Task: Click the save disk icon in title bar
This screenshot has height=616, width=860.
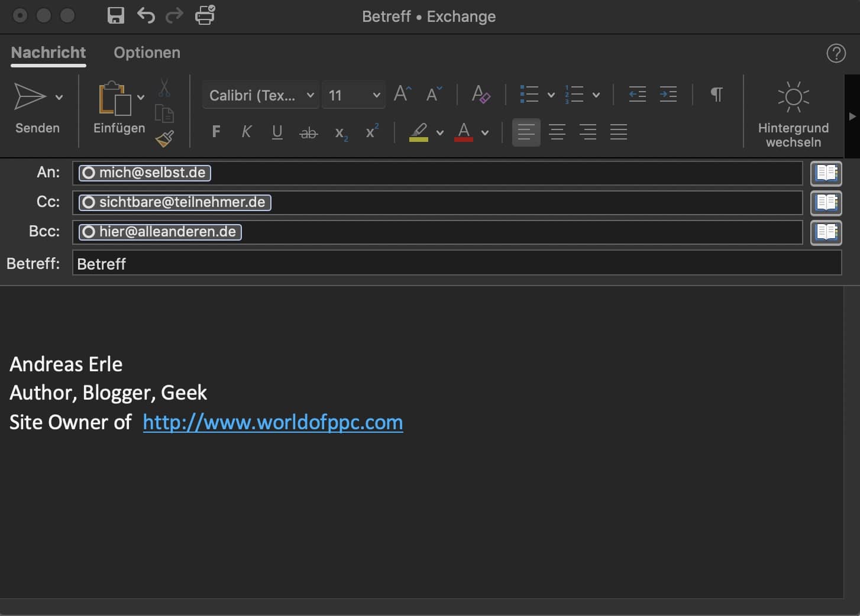Action: tap(116, 15)
